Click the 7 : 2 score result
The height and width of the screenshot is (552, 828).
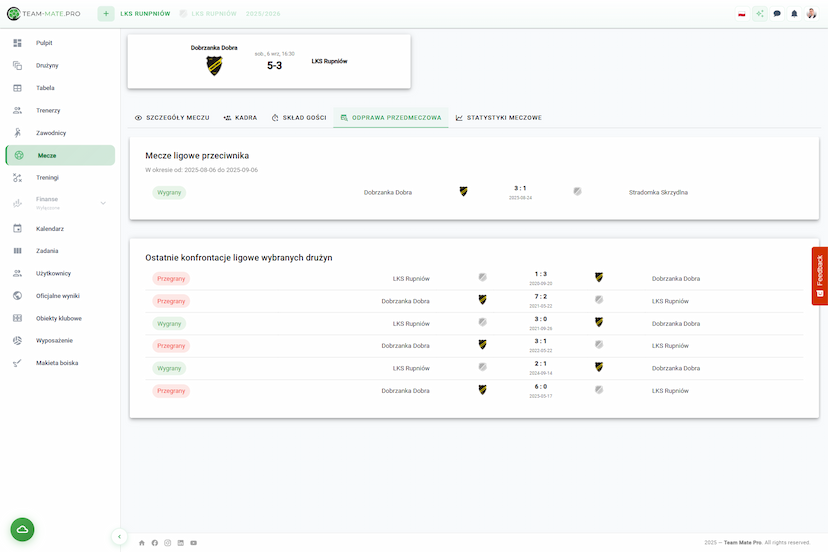pyautogui.click(x=541, y=297)
